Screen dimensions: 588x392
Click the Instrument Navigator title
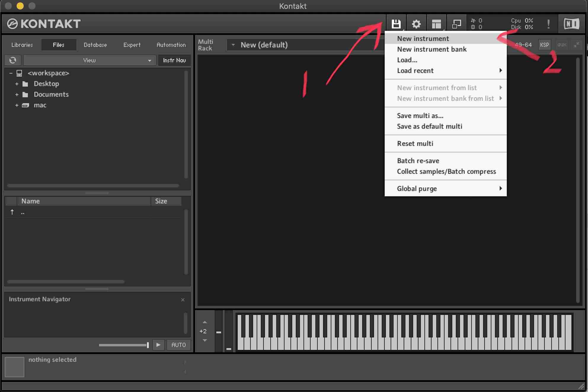[40, 299]
